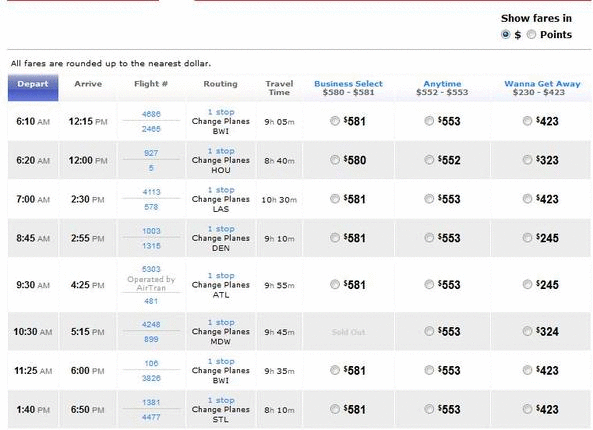Open flight number 4113 details

tap(151, 192)
